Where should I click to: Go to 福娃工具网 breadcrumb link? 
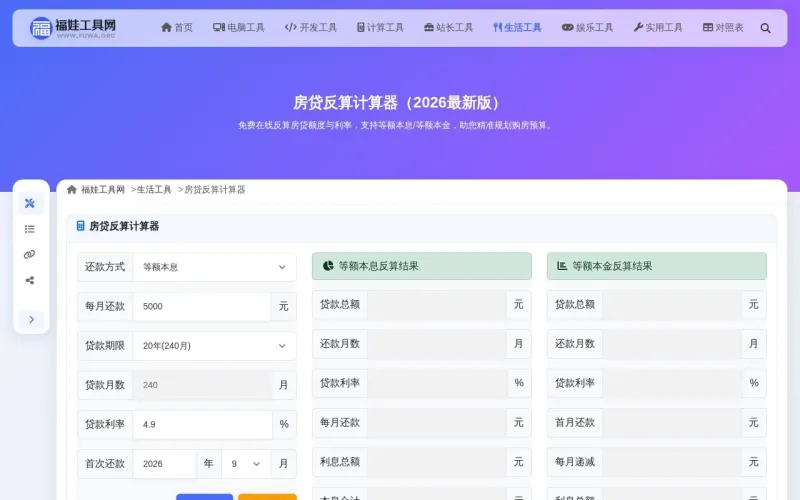[103, 189]
